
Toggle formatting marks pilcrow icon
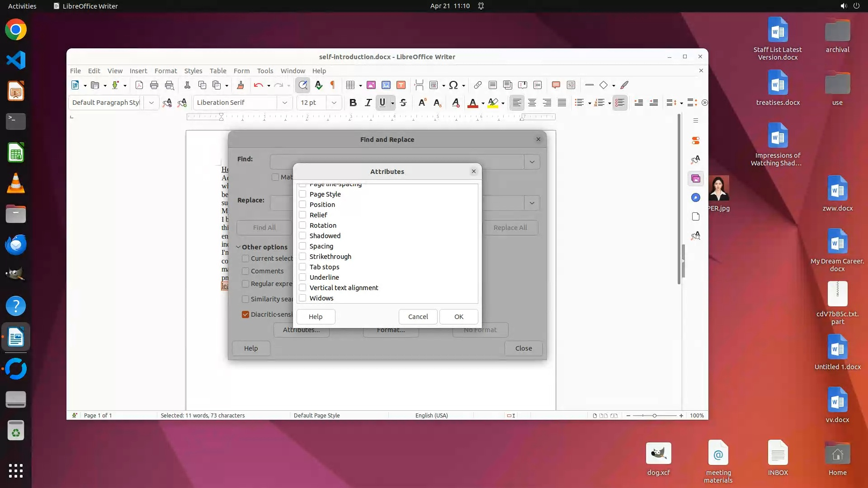(333, 85)
